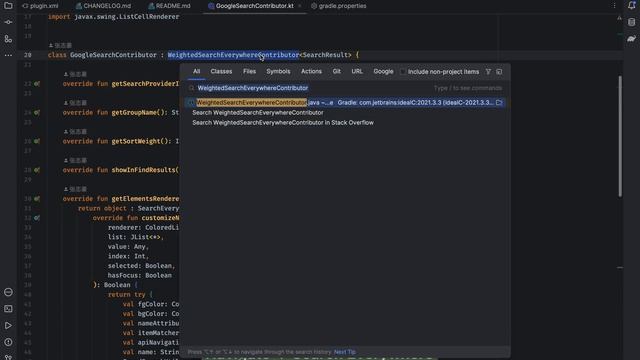Switch to the URL search tab

point(357,71)
